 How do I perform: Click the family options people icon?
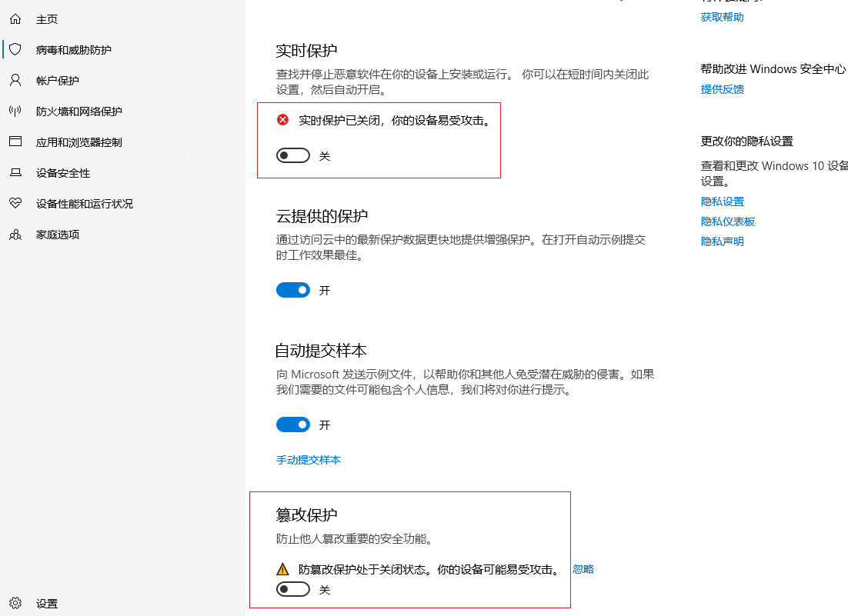15,235
